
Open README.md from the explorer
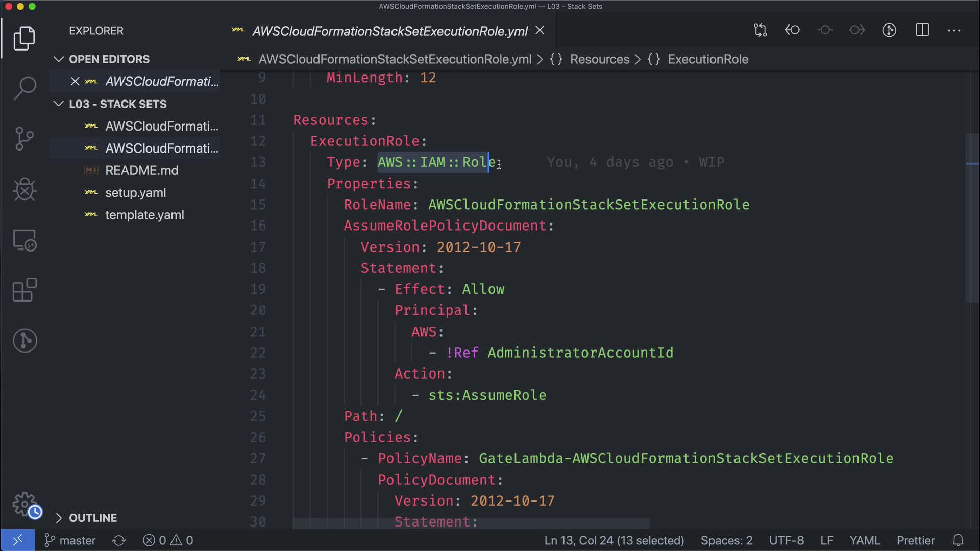point(141,170)
